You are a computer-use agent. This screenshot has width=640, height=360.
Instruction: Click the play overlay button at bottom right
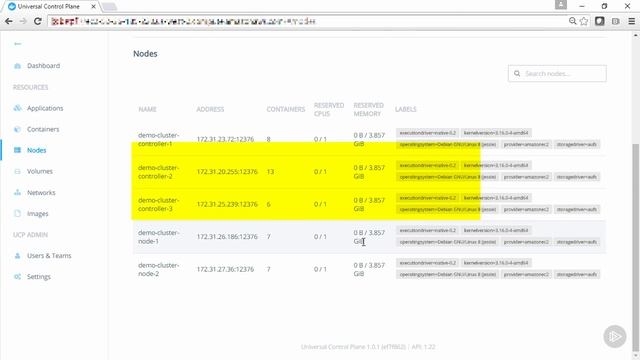[615, 336]
